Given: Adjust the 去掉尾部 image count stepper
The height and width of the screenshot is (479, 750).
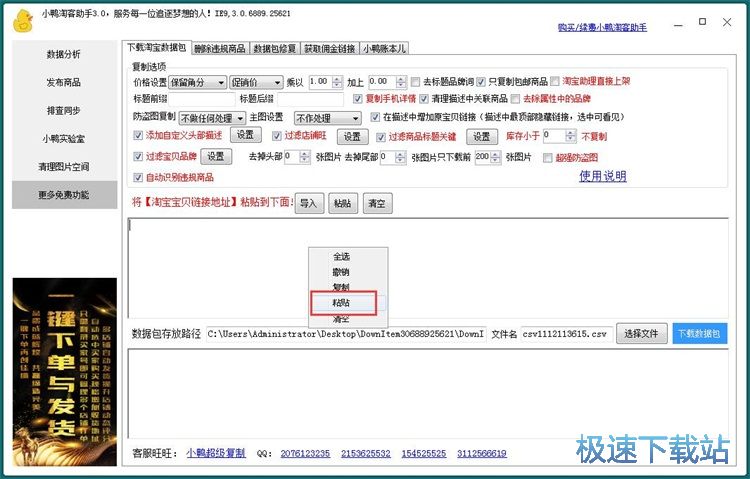Looking at the screenshot, I should tap(401, 157).
